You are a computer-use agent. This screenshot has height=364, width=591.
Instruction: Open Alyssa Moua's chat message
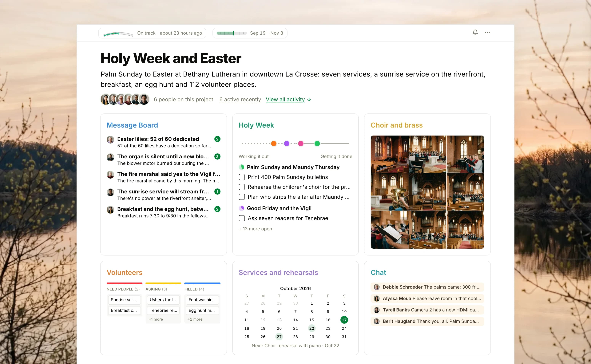(x=427, y=299)
